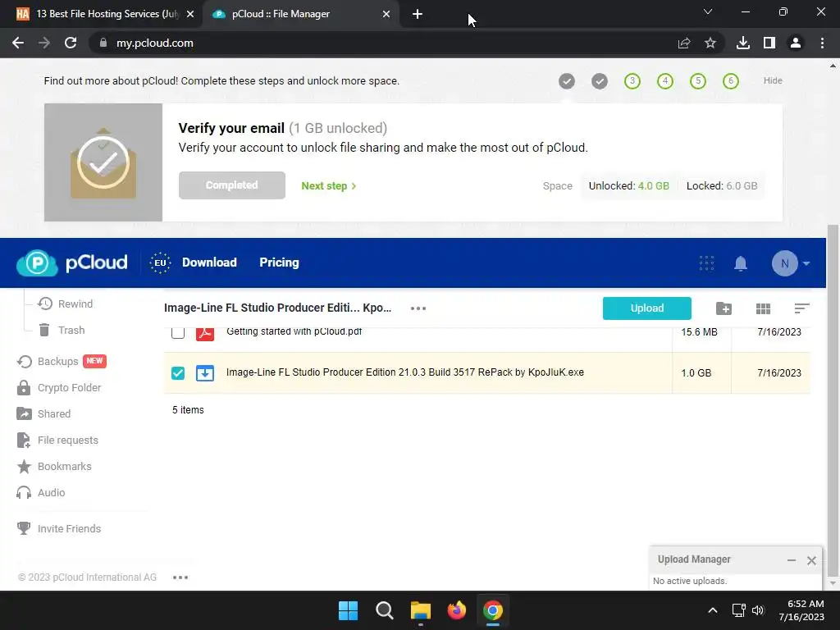
Task: Uncheck the Image-Line FL Studio file checkbox
Action: [x=178, y=373]
